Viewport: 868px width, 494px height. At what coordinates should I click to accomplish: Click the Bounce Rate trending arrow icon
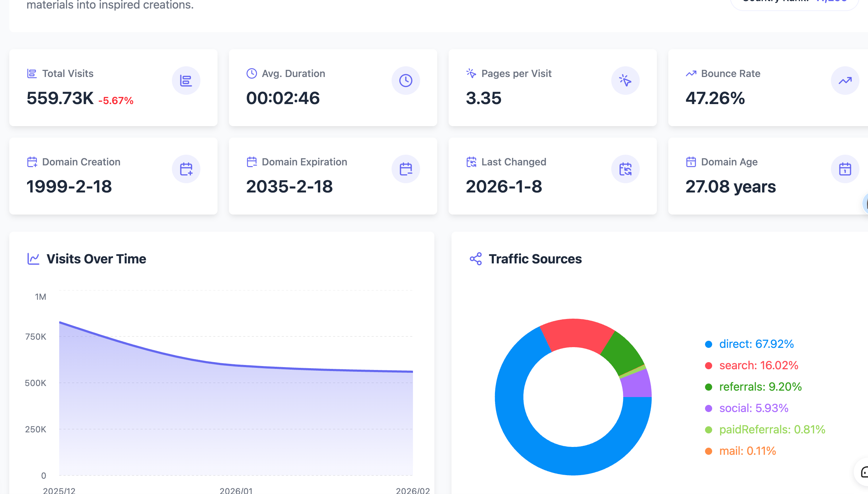click(845, 81)
